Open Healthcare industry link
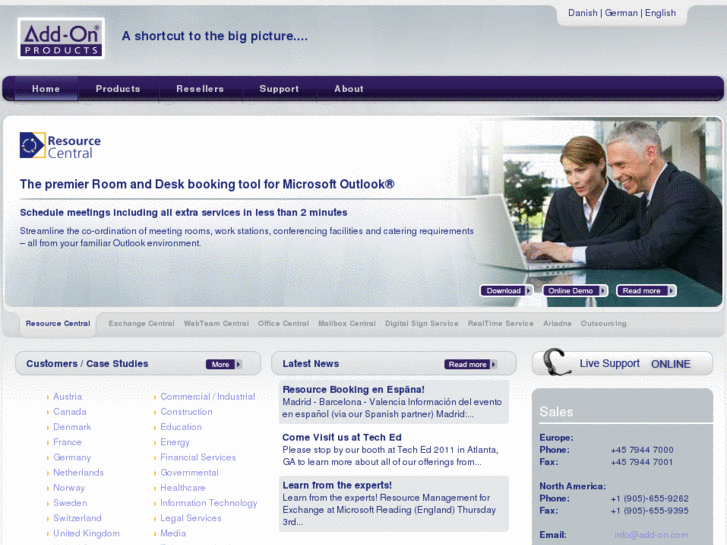This screenshot has height=545, width=727. tap(183, 488)
